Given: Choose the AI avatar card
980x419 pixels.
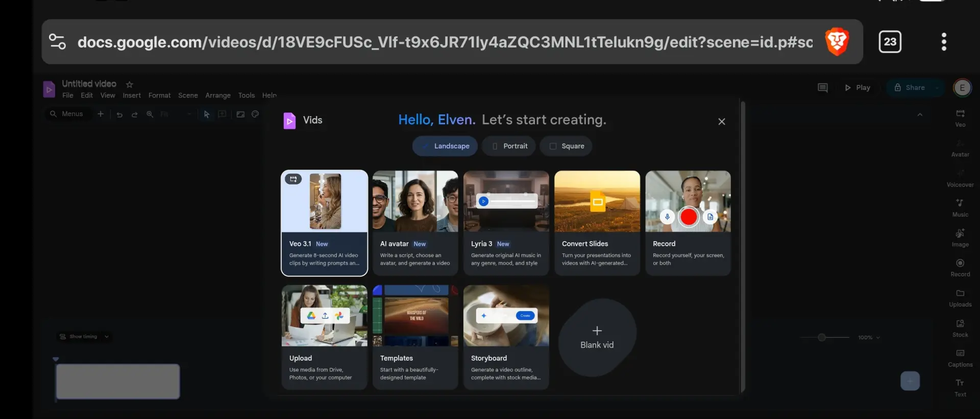Looking at the screenshot, I should (415, 223).
